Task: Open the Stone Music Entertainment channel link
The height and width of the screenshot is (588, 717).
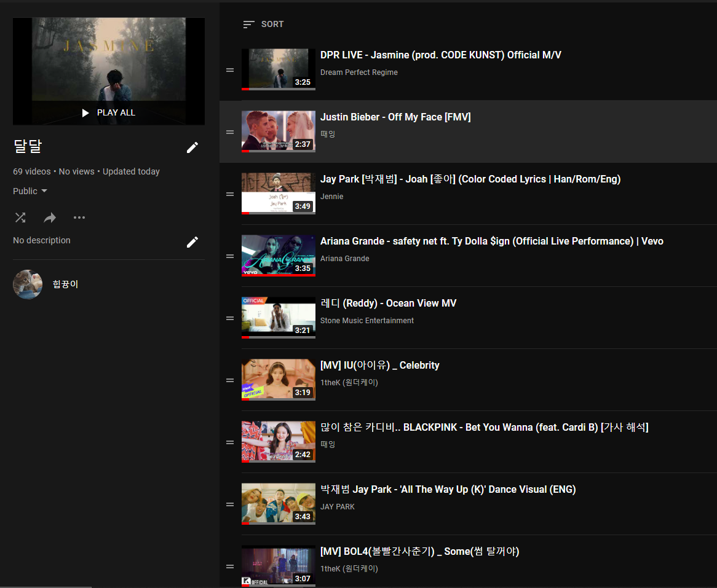Action: coord(366,321)
